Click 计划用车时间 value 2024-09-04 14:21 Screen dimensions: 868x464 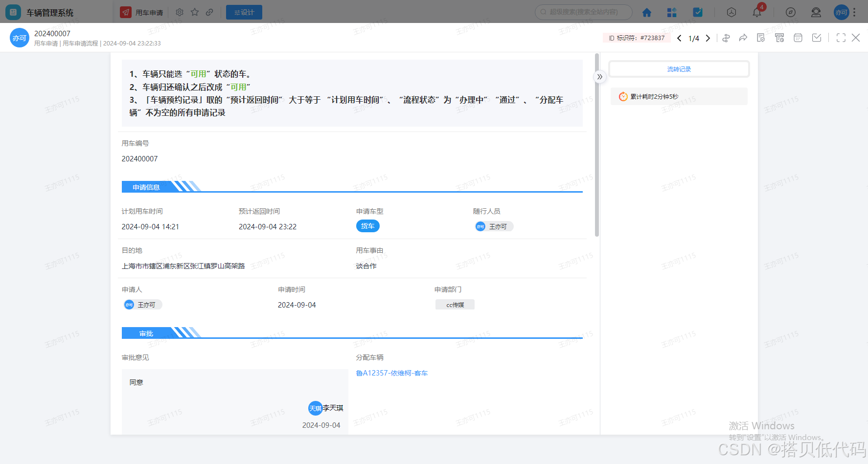(x=150, y=227)
